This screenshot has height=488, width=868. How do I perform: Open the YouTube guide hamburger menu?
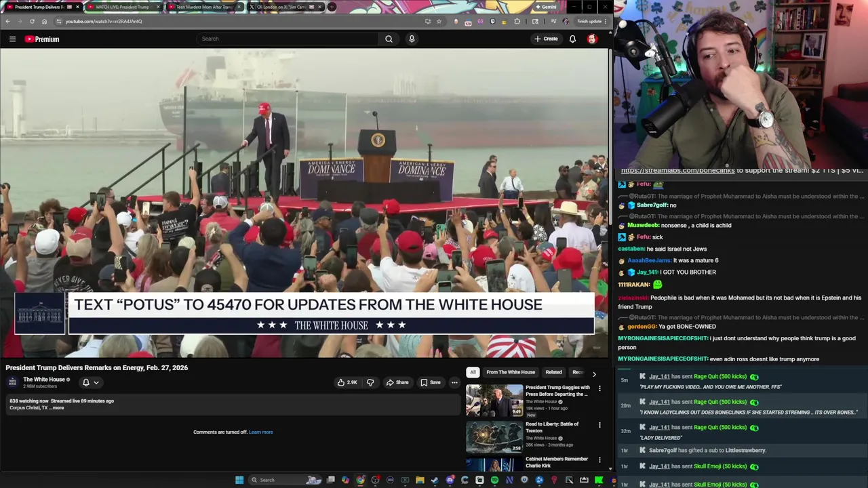[x=12, y=39]
